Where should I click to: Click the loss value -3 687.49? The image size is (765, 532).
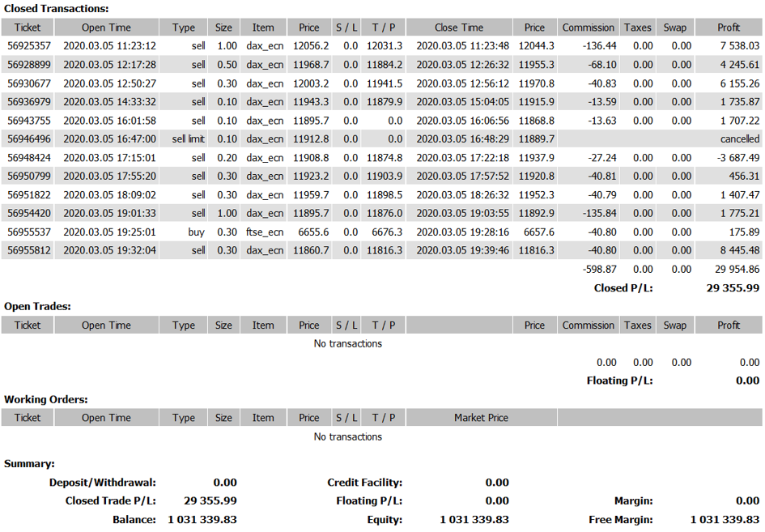pos(737,158)
